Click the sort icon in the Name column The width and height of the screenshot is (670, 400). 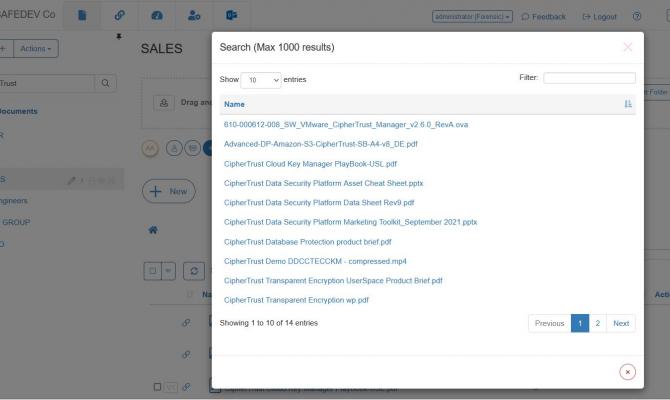click(x=628, y=104)
